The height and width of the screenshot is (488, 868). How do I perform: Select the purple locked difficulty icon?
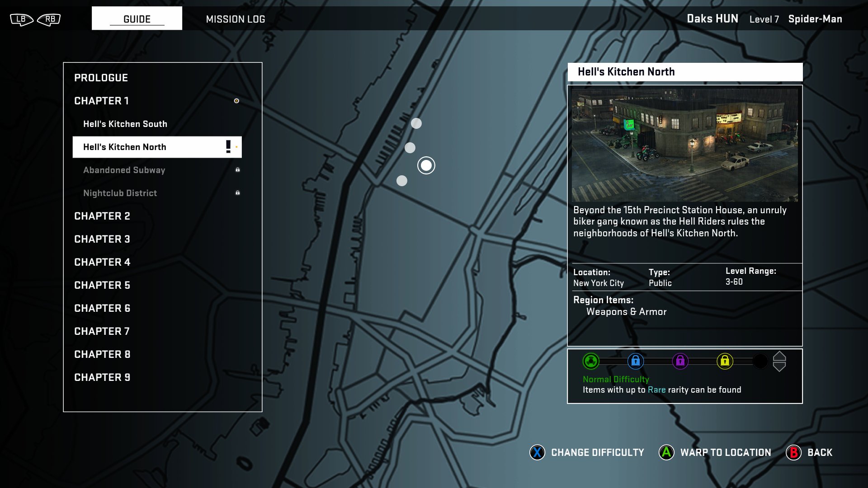point(680,361)
